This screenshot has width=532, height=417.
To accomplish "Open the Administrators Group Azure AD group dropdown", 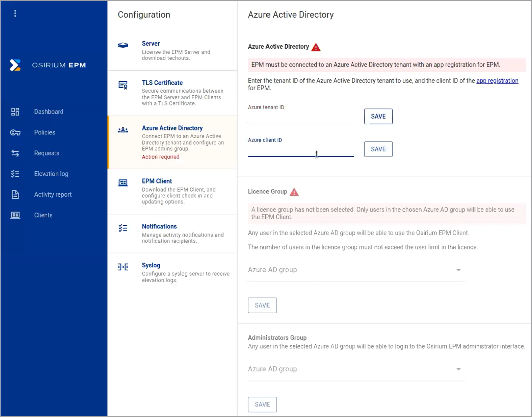I will [356, 369].
